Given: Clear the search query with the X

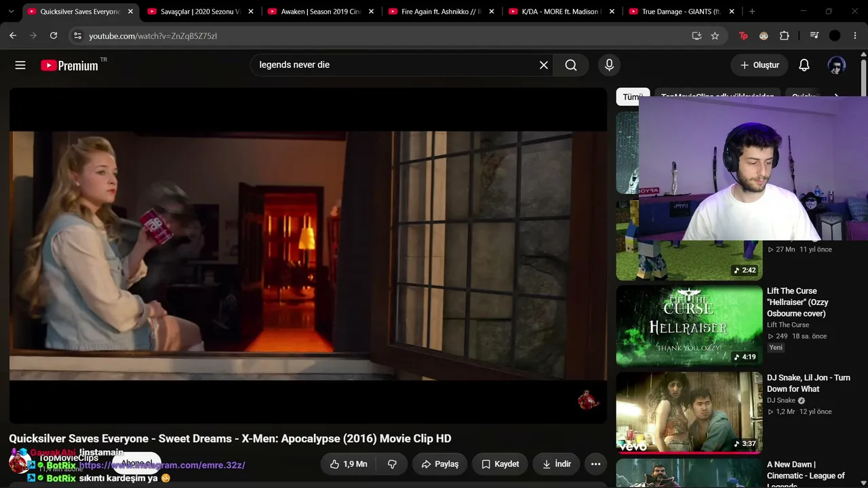Looking at the screenshot, I should [x=544, y=65].
